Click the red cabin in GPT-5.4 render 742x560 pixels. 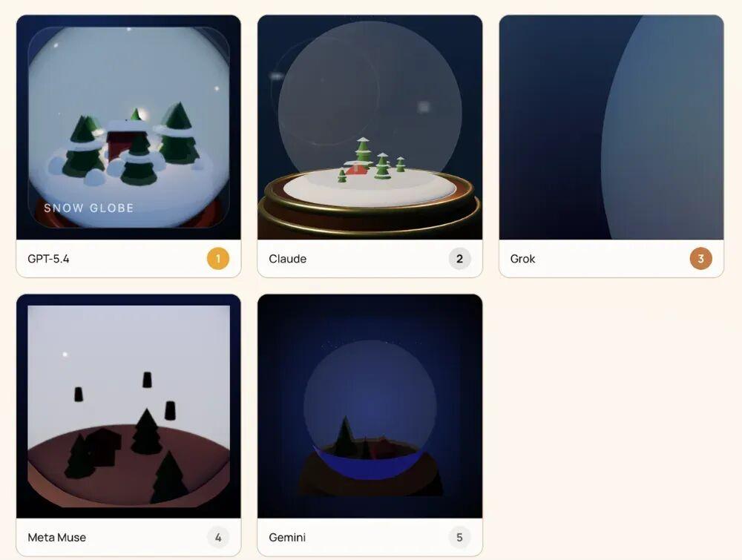pyautogui.click(x=118, y=141)
